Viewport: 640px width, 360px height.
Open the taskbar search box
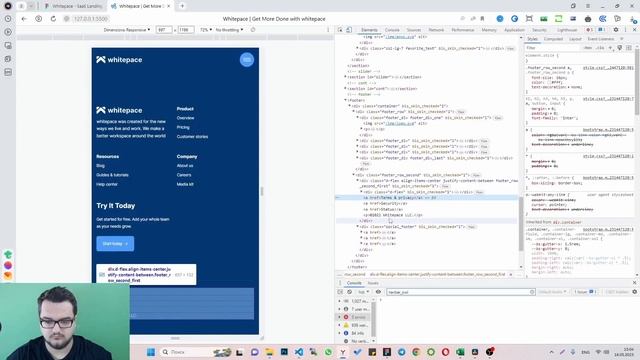pyautogui.click(x=196, y=352)
